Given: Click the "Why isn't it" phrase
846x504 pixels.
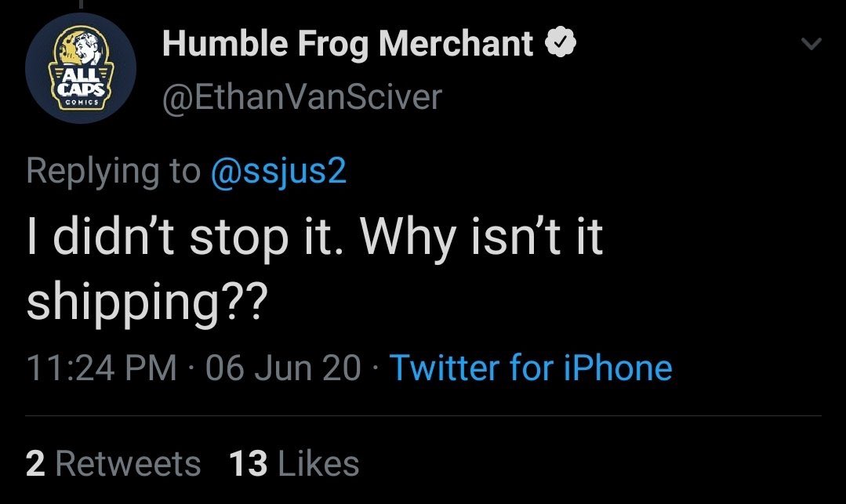Looking at the screenshot, I should (481, 237).
